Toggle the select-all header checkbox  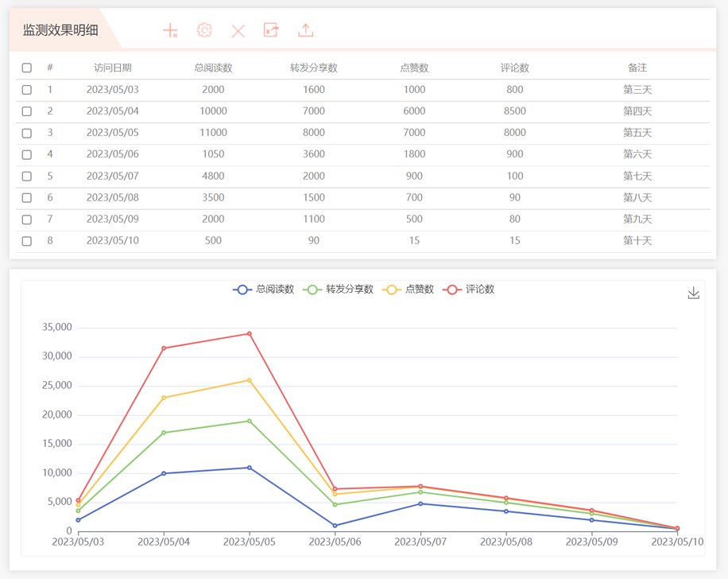pos(27,68)
